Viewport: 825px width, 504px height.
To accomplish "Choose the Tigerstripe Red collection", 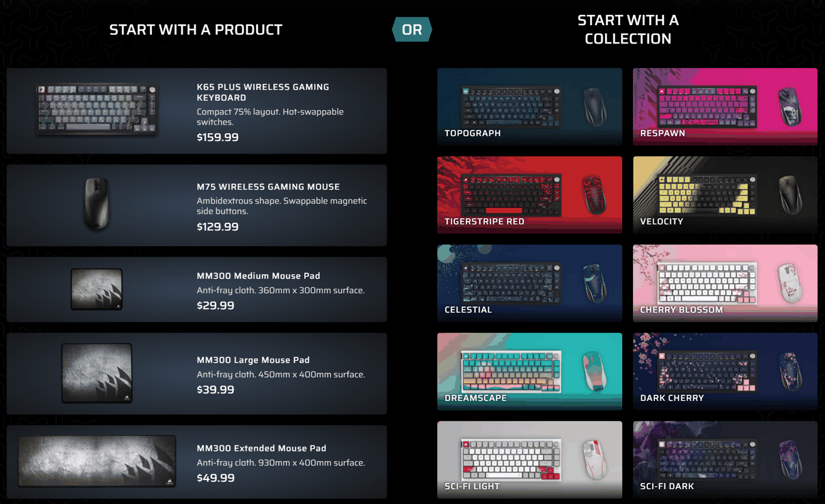I will (x=529, y=195).
